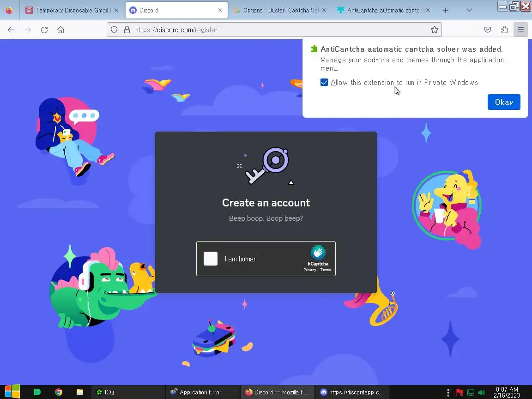Viewport: 532px width, 399px height.
Task: Open a new browser tab
Action: point(445,11)
